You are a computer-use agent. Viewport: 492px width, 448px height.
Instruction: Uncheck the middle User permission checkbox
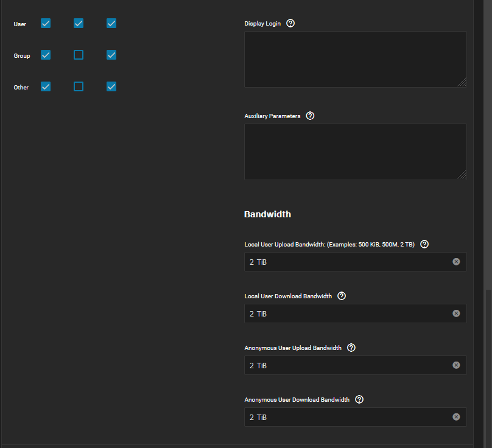pos(79,23)
